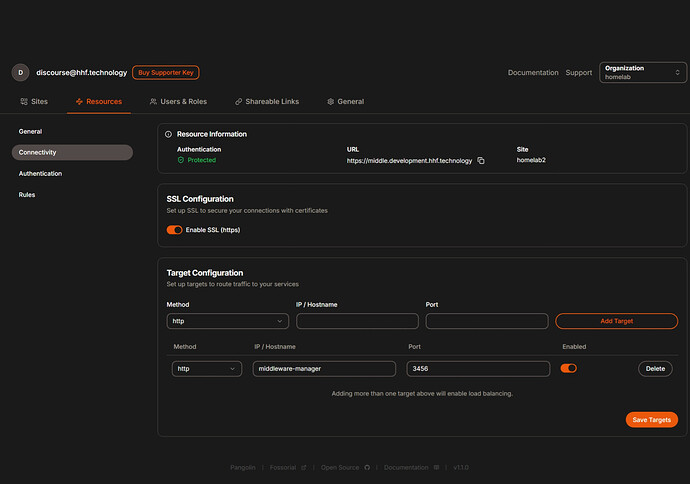The height and width of the screenshot is (484, 690).
Task: Copy the resource URL with the copy icon
Action: (x=481, y=161)
